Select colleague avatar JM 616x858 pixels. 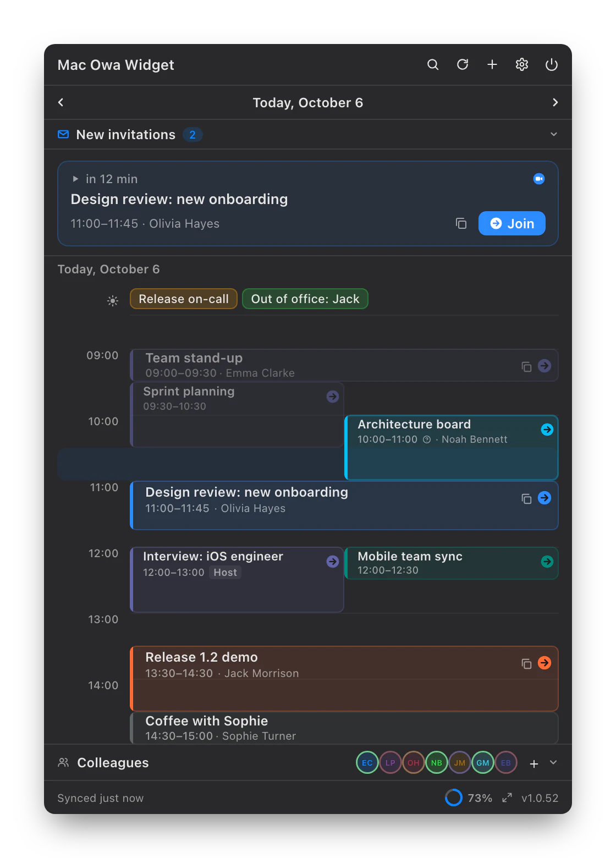pos(460,762)
